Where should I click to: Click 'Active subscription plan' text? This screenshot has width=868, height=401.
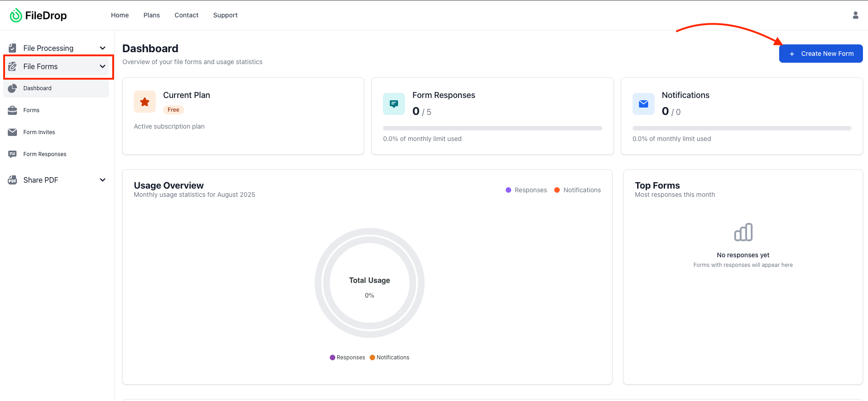point(169,126)
